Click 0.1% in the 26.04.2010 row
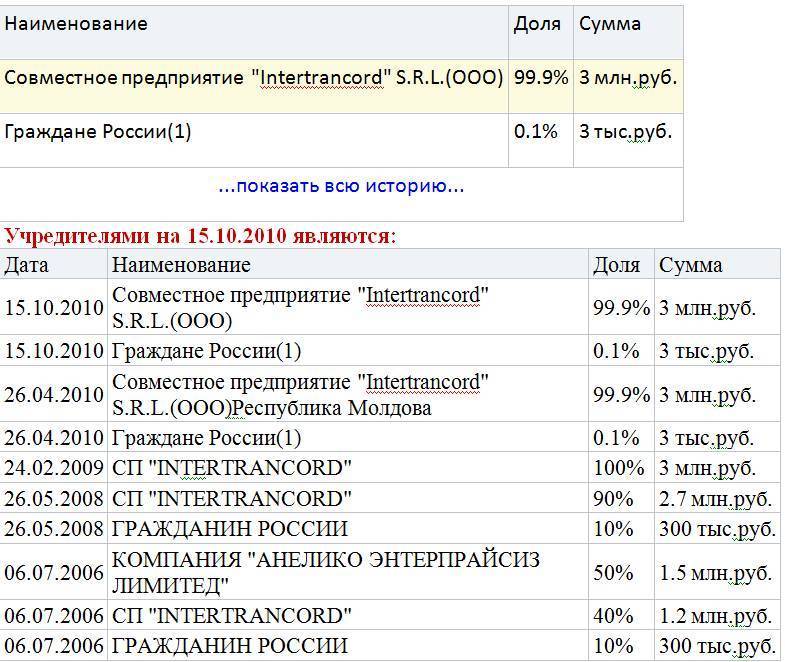Viewport: 785px width, 662px height. (x=616, y=438)
